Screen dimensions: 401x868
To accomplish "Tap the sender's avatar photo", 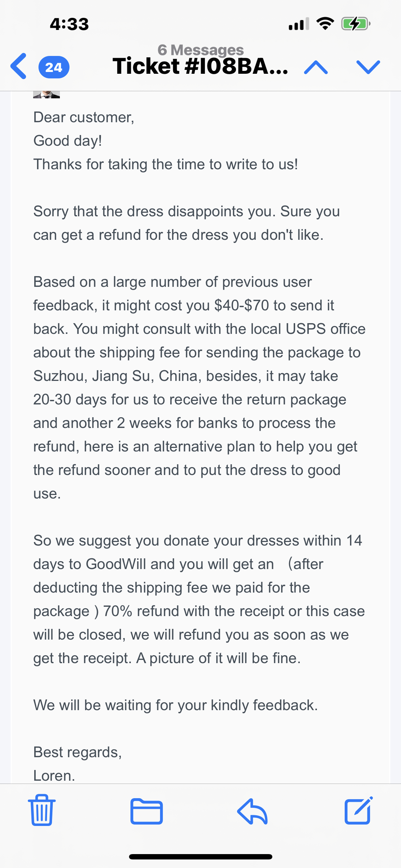I will point(46,94).
